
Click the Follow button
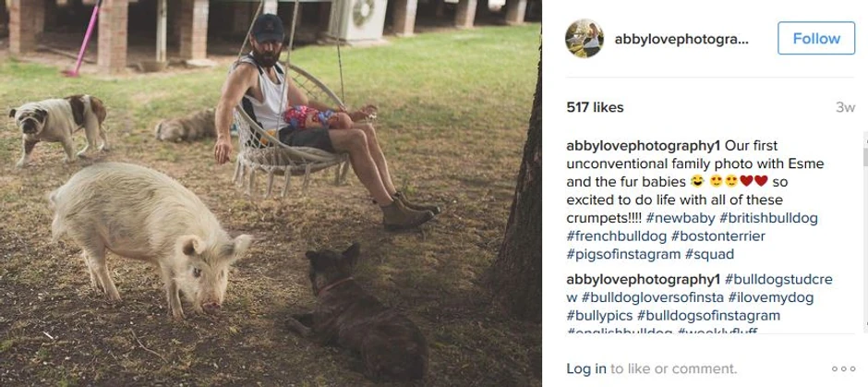[x=815, y=39]
